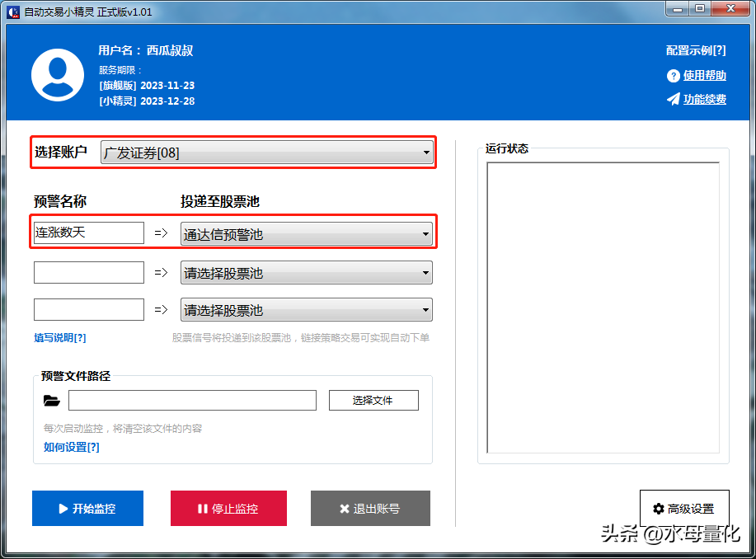
Task: Open the 配置示例[?] link
Action: click(x=695, y=50)
